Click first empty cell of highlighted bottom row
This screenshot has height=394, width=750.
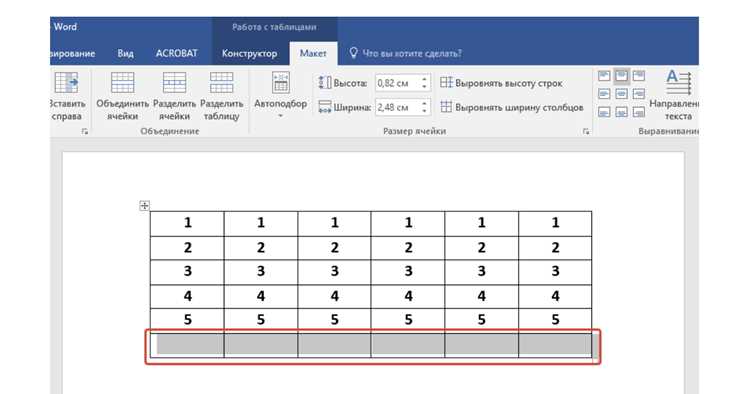188,345
